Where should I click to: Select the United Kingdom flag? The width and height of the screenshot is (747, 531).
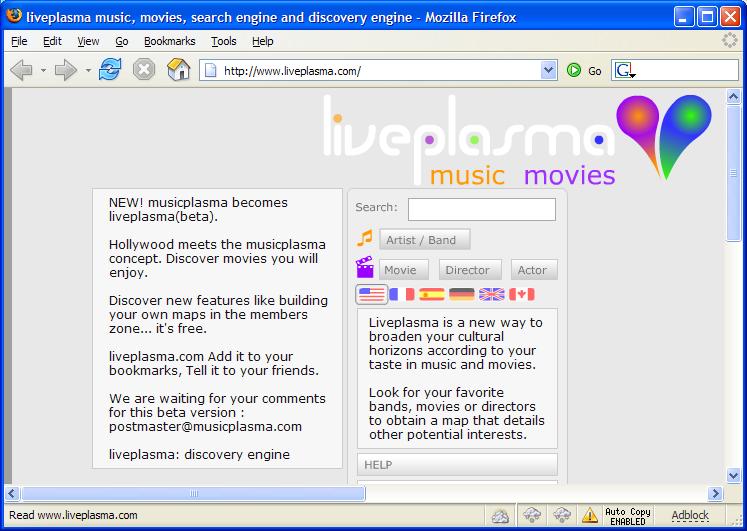(492, 294)
